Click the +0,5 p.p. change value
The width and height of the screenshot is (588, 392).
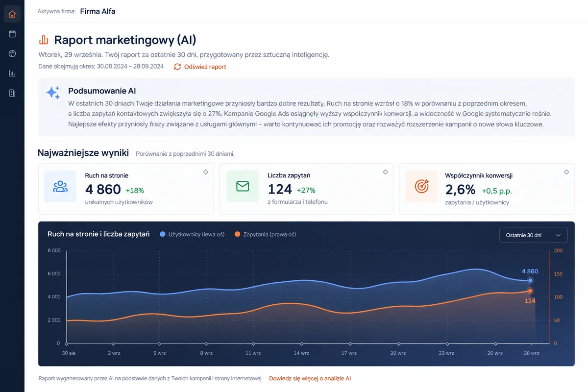click(x=497, y=191)
